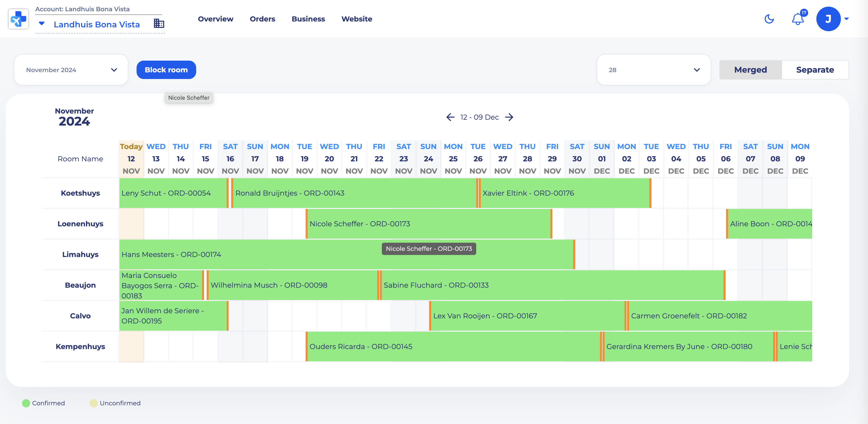868x424 pixels.
Task: Open Nicole Scheffer ORD-00173 booking bar
Action: [x=429, y=224]
